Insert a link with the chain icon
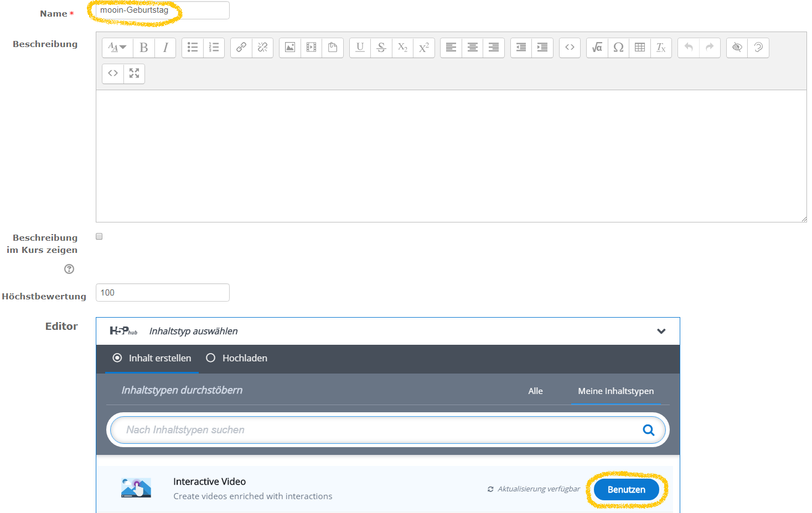The height and width of the screenshot is (513, 812). coord(241,48)
